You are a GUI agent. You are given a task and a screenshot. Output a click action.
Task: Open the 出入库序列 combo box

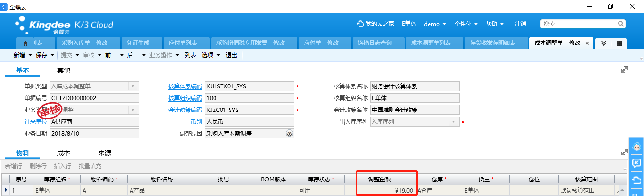[x=414, y=121]
